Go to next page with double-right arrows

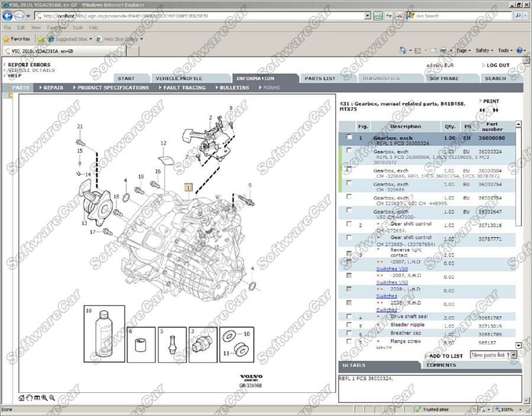pos(496,110)
